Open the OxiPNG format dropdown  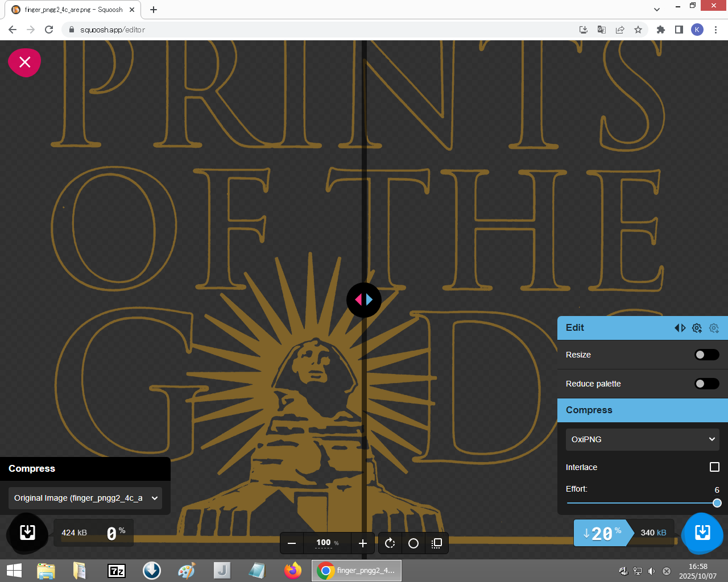tap(642, 439)
